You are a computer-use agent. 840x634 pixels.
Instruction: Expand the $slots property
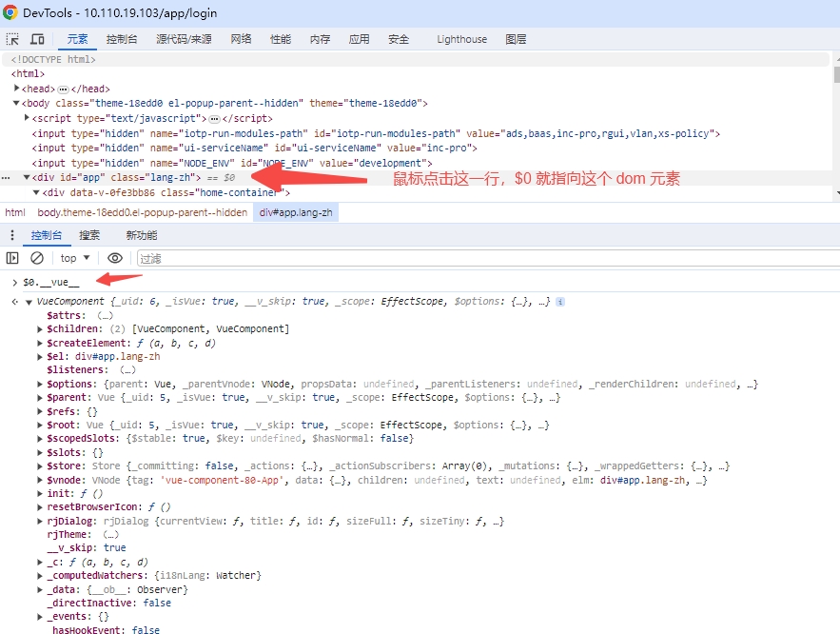click(40, 453)
